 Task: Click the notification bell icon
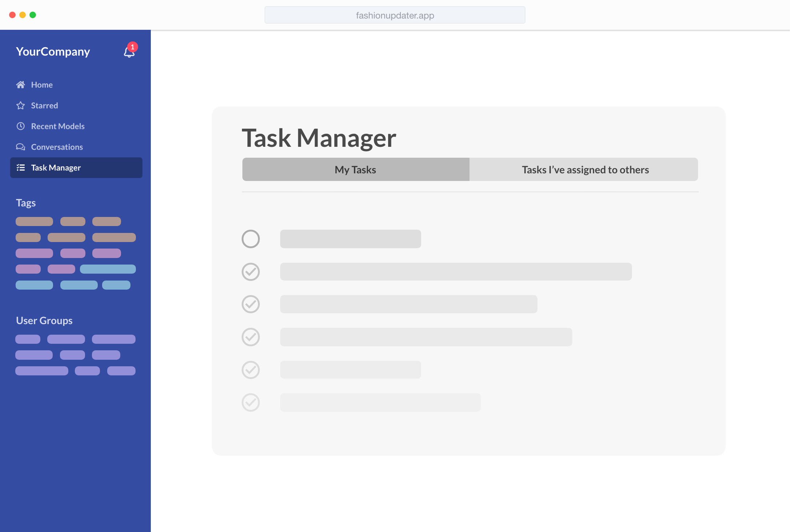129,53
